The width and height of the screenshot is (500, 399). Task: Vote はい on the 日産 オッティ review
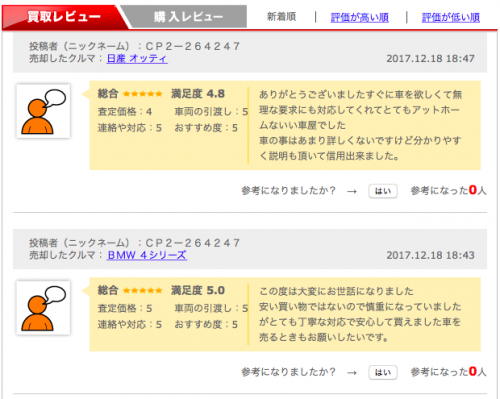383,191
